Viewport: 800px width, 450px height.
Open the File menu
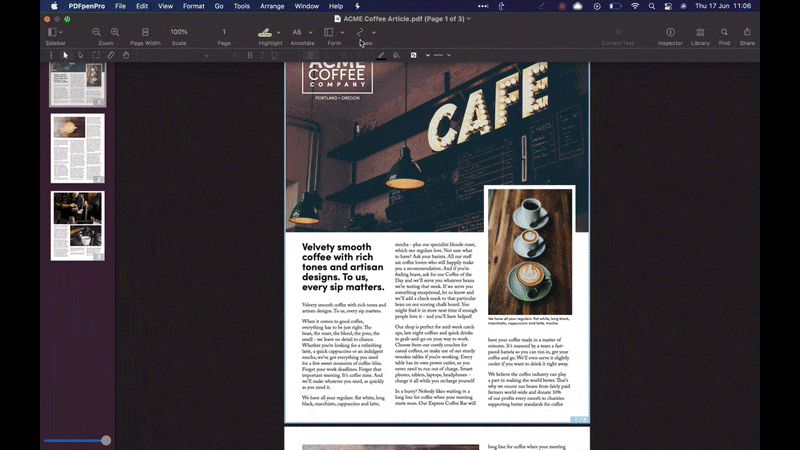(x=120, y=6)
